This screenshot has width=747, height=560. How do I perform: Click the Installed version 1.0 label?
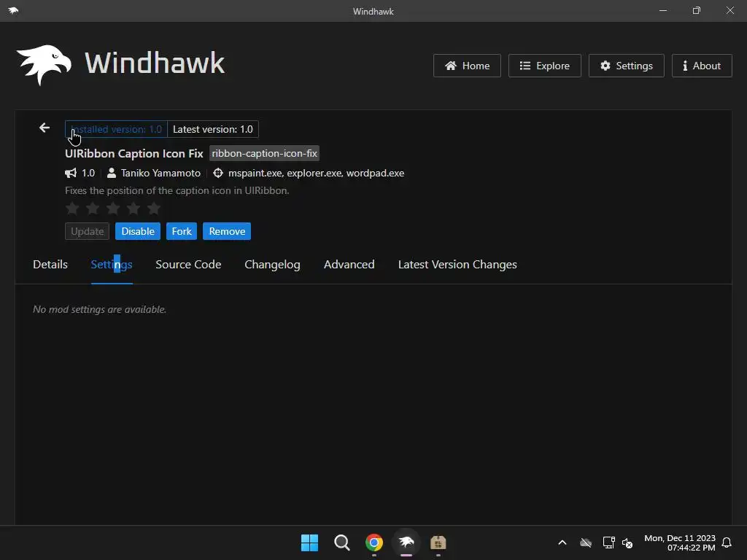(x=116, y=129)
